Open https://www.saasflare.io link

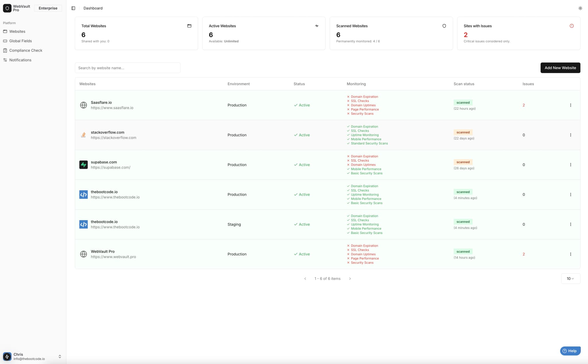pyautogui.click(x=112, y=108)
